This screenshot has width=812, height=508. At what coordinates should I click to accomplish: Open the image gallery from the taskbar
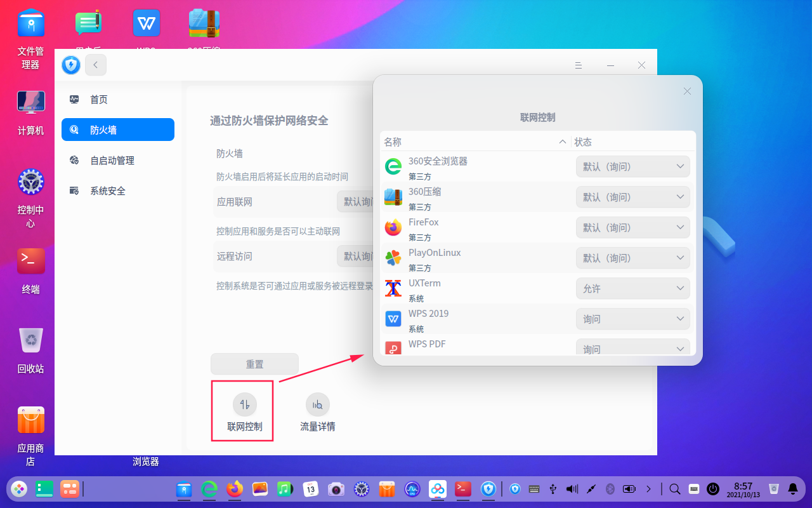pyautogui.click(x=260, y=489)
